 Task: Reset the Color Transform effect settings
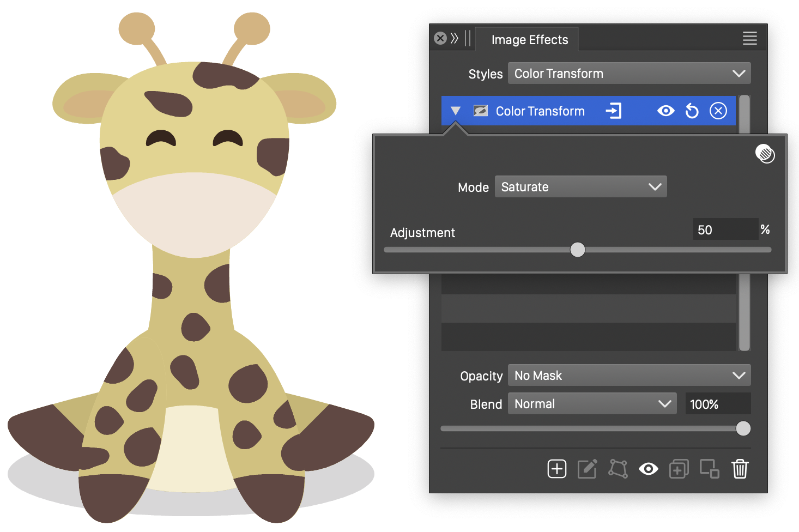click(692, 111)
